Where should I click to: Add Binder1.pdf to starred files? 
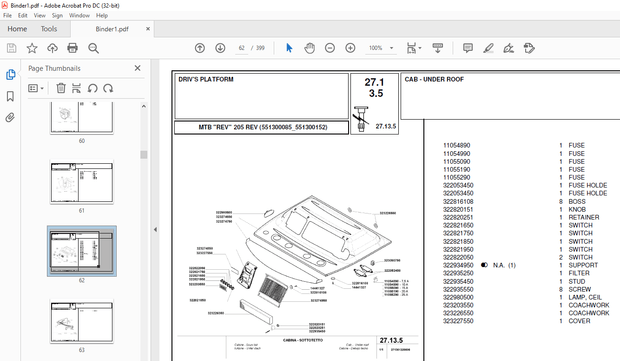32,48
